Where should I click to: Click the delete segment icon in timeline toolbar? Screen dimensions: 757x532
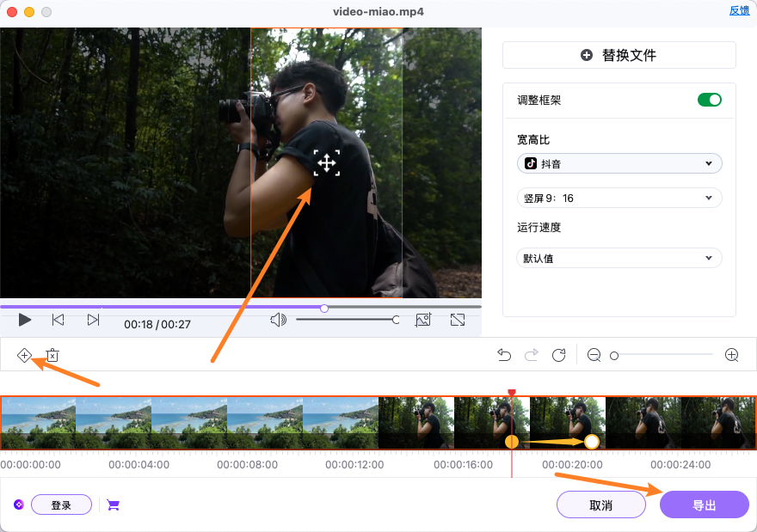[x=52, y=354]
